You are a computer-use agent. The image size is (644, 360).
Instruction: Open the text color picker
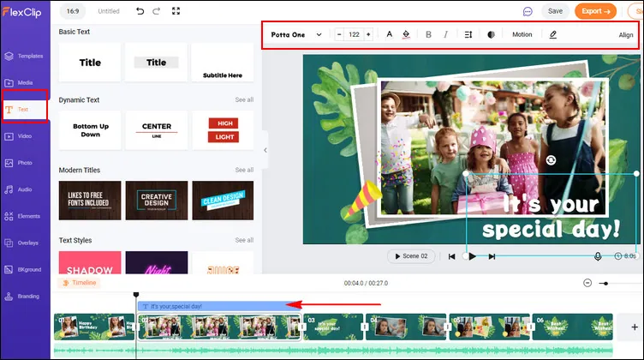point(390,34)
